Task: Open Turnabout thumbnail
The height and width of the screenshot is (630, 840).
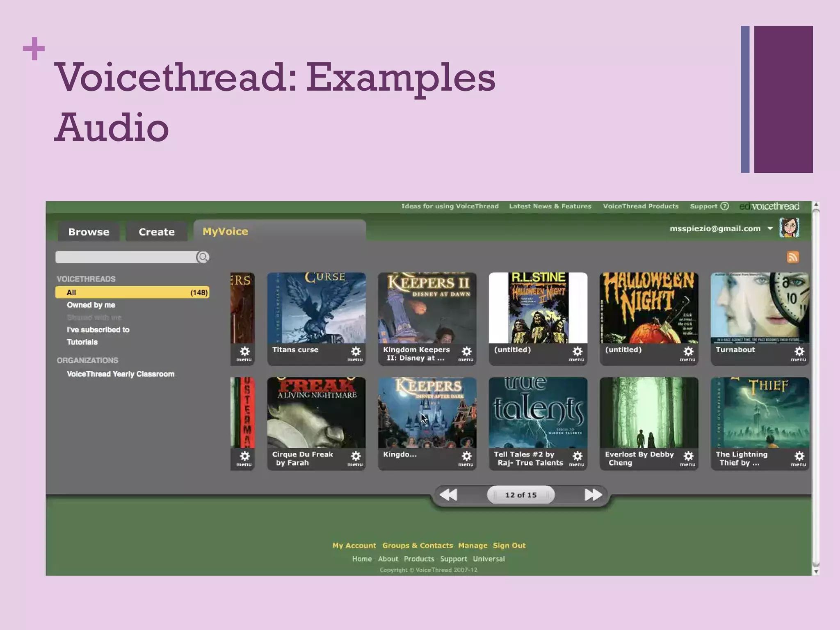Action: coord(760,308)
